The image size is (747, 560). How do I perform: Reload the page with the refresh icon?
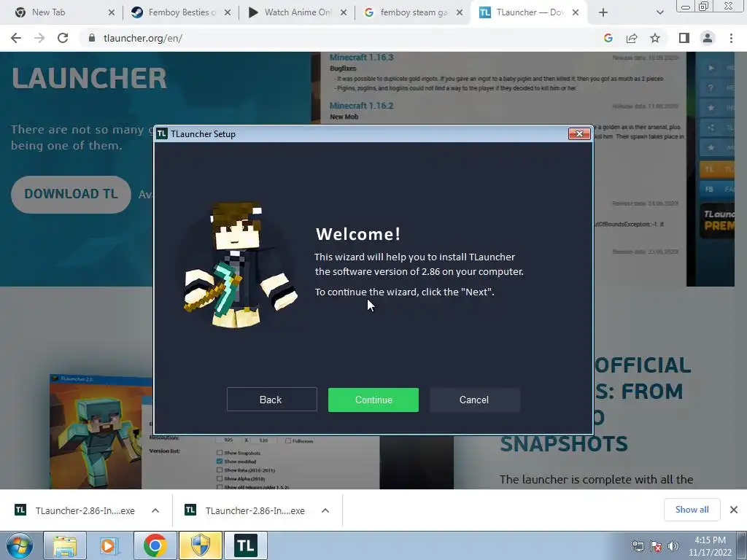click(x=63, y=38)
